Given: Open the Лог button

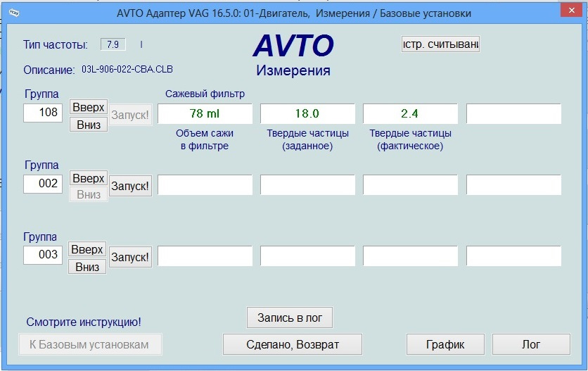Looking at the screenshot, I should [x=531, y=344].
